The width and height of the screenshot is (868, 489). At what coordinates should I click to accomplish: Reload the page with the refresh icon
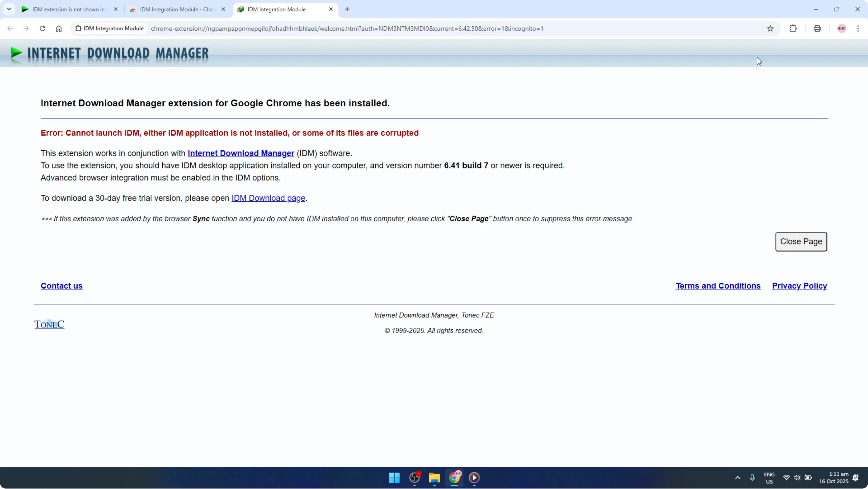pos(42,28)
